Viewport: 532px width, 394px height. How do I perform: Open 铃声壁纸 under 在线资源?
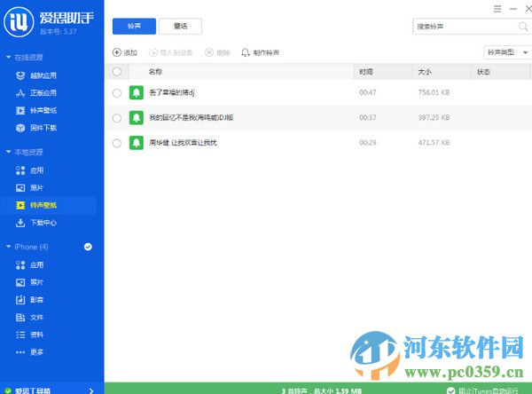point(36,110)
